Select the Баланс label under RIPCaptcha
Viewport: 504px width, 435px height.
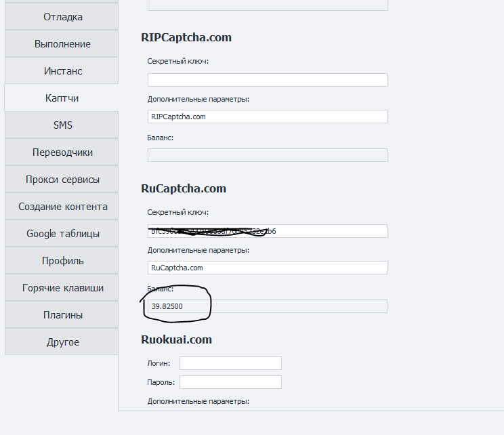[161, 138]
